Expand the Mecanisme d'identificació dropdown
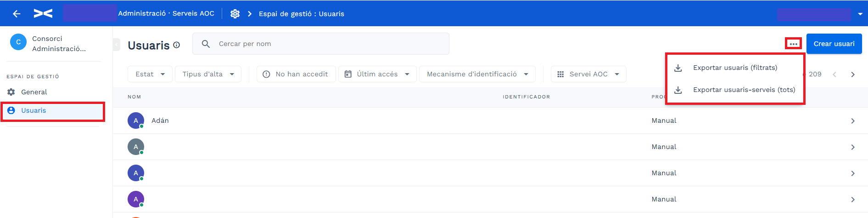Screen dimensions: 868x218 click(x=477, y=74)
